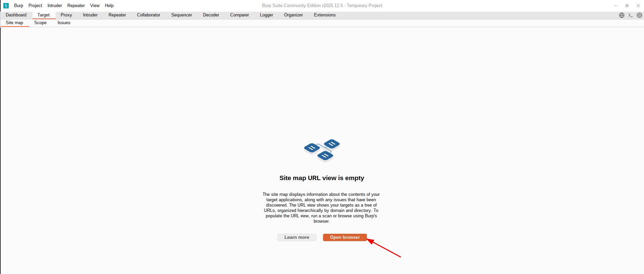
Task: Open the Burp menu in menu bar
Action: [18, 6]
